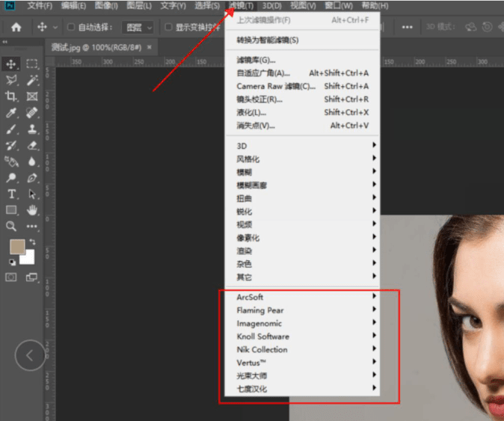Open the Imagenomic plugin submenu
The height and width of the screenshot is (421, 504).
[302, 323]
